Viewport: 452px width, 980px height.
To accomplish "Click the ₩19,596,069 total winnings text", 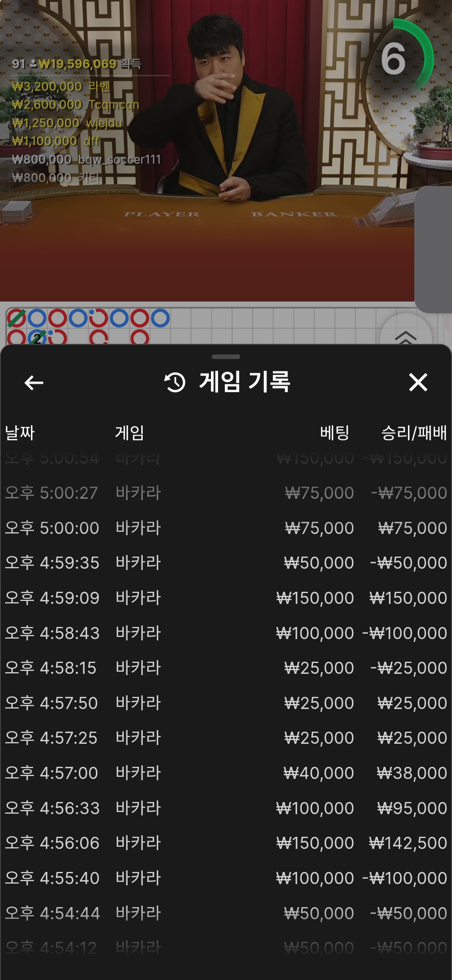I will click(x=77, y=64).
